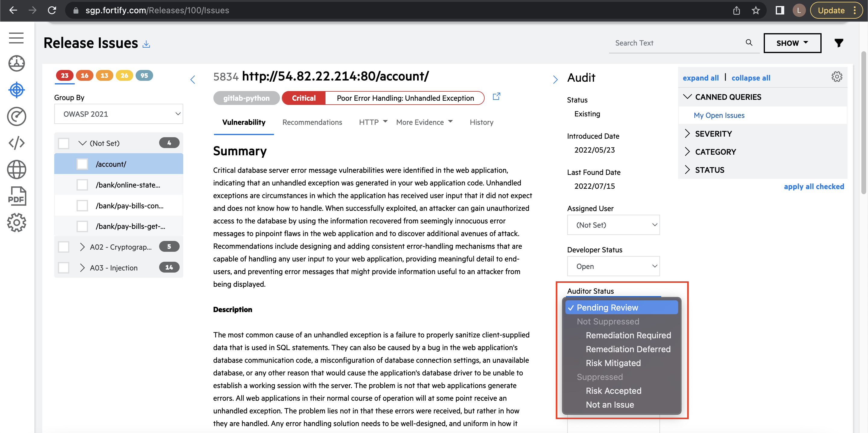Screen dimensions: 868x433
Task: Filter by medium count badge 13
Action: (104, 76)
